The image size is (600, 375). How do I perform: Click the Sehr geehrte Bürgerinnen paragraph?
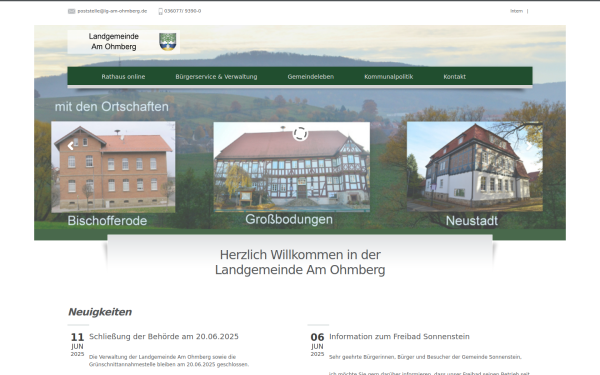[425, 357]
